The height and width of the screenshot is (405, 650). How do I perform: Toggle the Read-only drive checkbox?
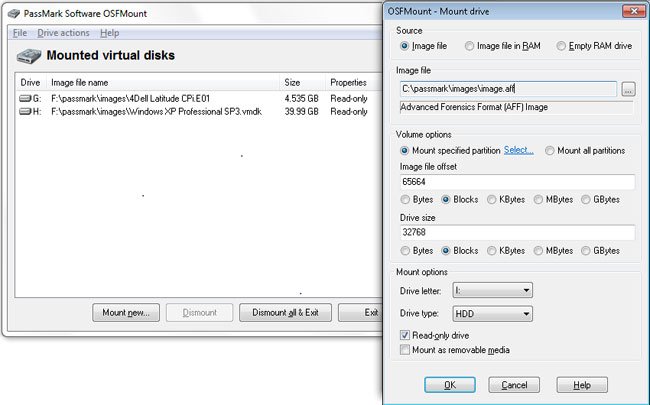point(405,335)
